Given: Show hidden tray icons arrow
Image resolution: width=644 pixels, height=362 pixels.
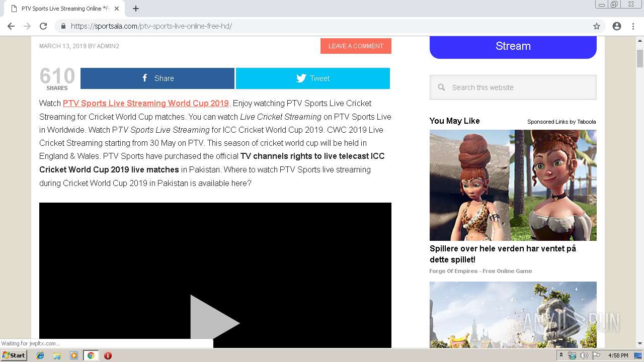Looking at the screenshot, I should (561, 355).
